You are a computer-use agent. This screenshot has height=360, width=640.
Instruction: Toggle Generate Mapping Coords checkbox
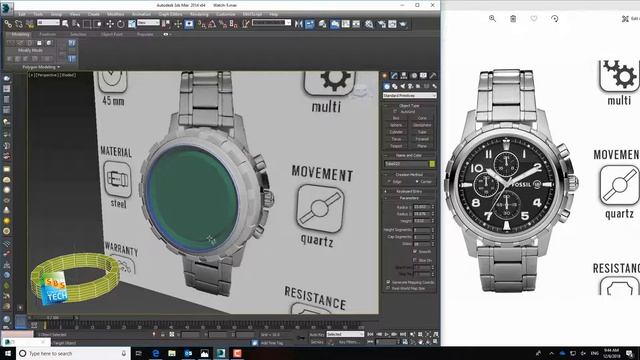click(388, 282)
